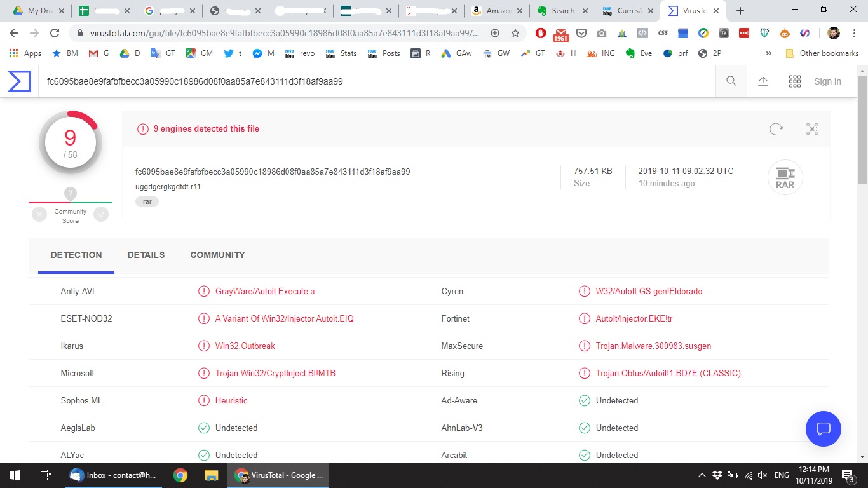Click the Pocket extension icon
Image resolution: width=868 pixels, height=488 pixels.
tap(581, 33)
